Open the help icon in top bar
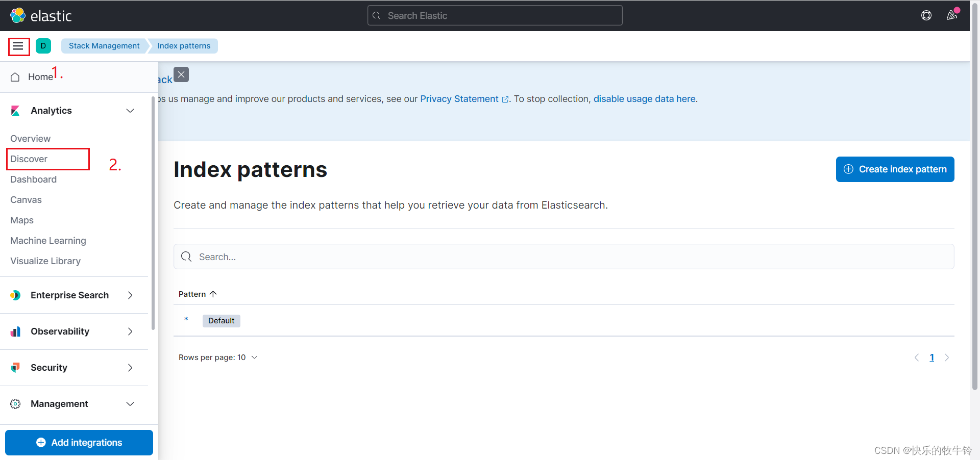 pos(926,15)
